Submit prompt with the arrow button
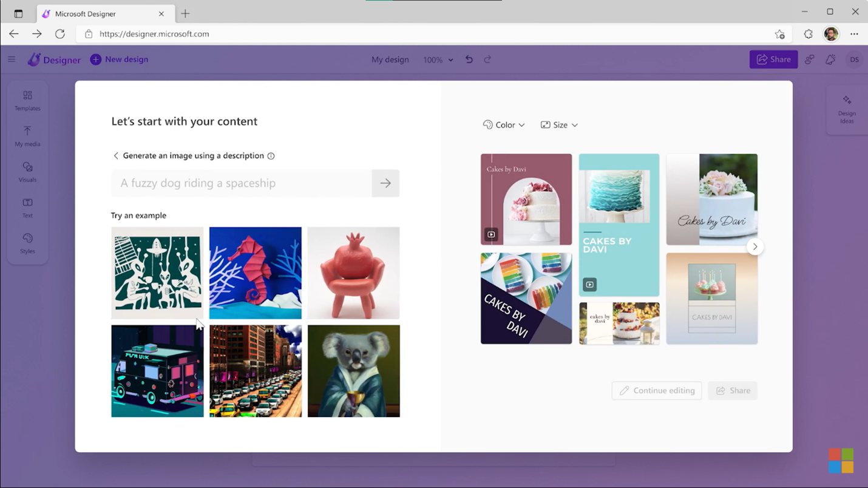The height and width of the screenshot is (488, 868). click(x=385, y=183)
